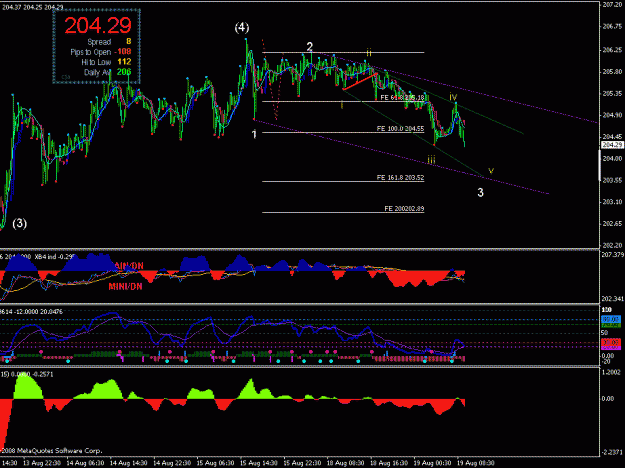This screenshot has width=625, height=468.
Task: Click the yellow sub-wave label ii
Action: 369,52
